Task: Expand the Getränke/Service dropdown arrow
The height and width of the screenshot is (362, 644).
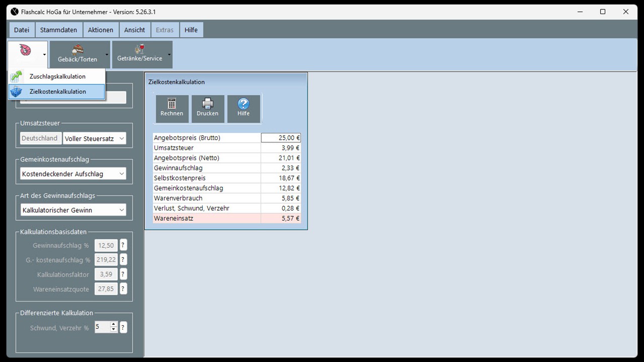Action: coord(169,55)
